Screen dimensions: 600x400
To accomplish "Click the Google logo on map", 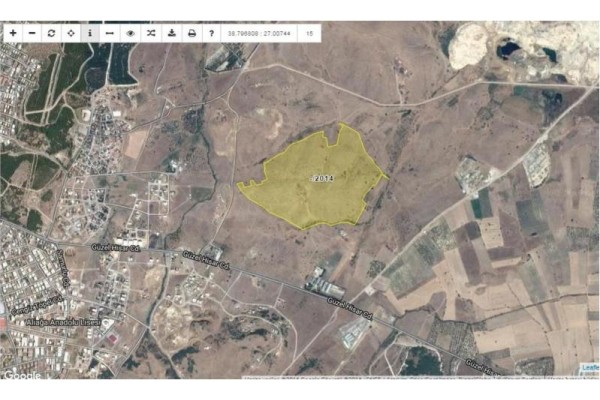I will pyautogui.click(x=22, y=375).
